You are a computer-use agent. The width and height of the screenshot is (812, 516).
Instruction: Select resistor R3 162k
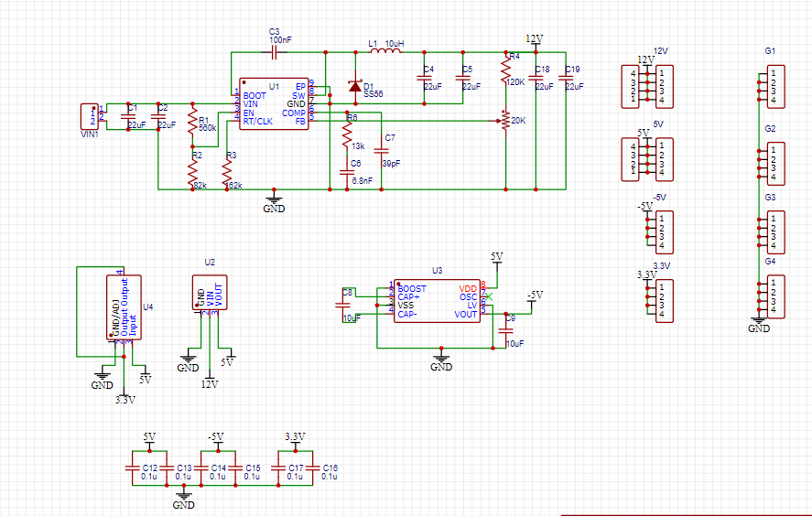click(227, 173)
